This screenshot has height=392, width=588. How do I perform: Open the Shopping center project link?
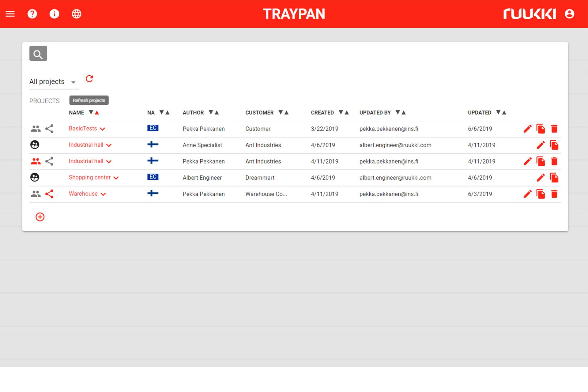[89, 177]
